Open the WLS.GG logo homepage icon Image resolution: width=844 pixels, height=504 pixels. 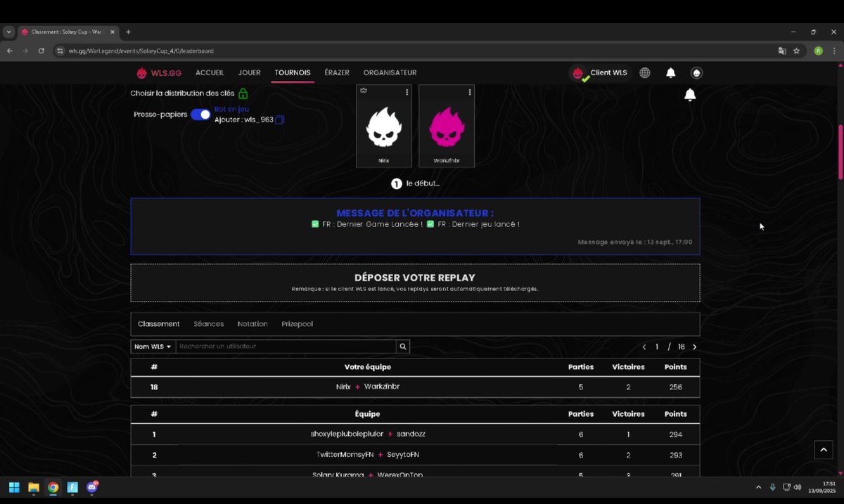142,72
